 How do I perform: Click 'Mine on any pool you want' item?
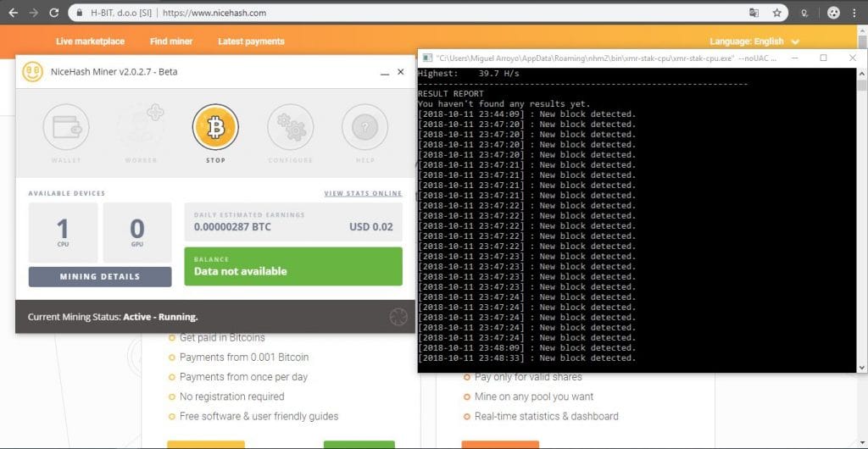[x=534, y=396]
